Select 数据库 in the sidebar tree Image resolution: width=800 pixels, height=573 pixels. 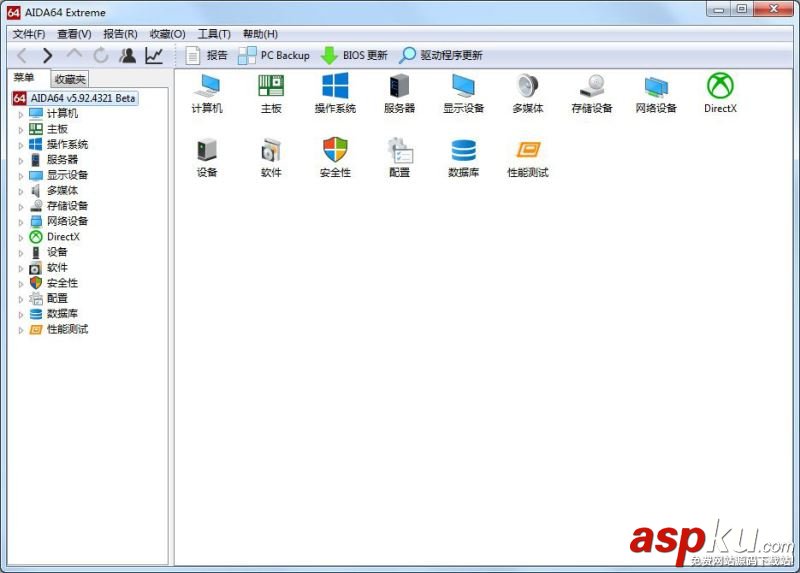(62, 313)
